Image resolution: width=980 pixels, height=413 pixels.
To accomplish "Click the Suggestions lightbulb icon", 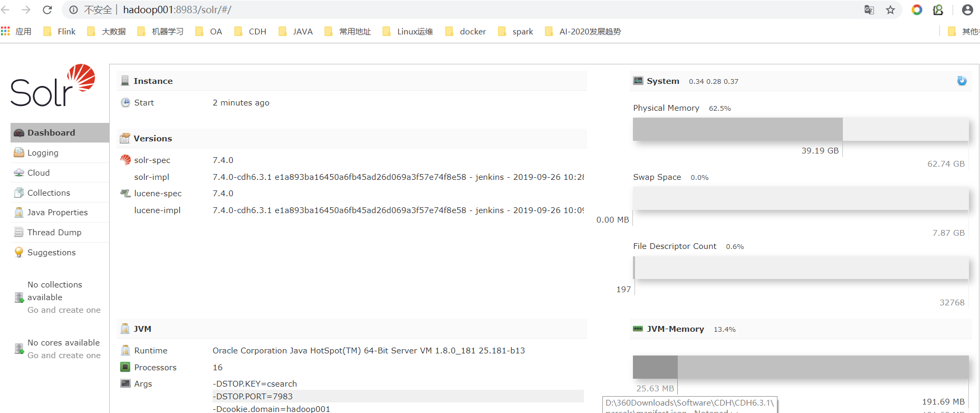I will click(x=19, y=252).
